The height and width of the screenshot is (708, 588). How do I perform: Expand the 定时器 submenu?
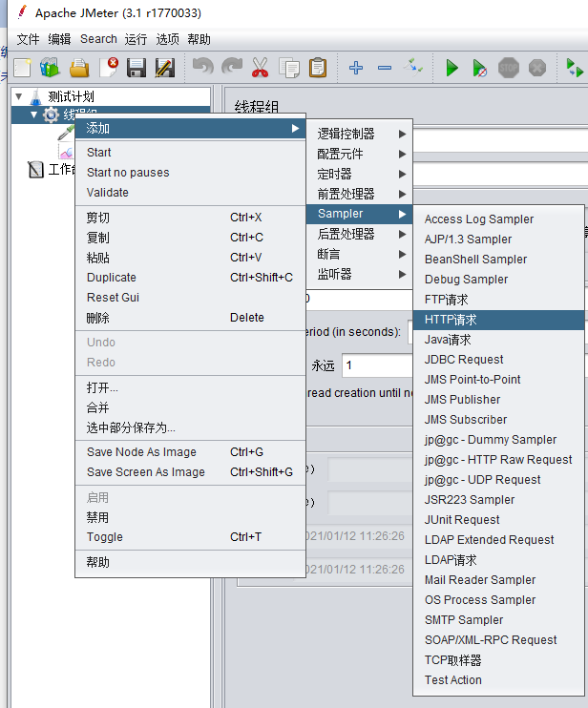click(360, 174)
